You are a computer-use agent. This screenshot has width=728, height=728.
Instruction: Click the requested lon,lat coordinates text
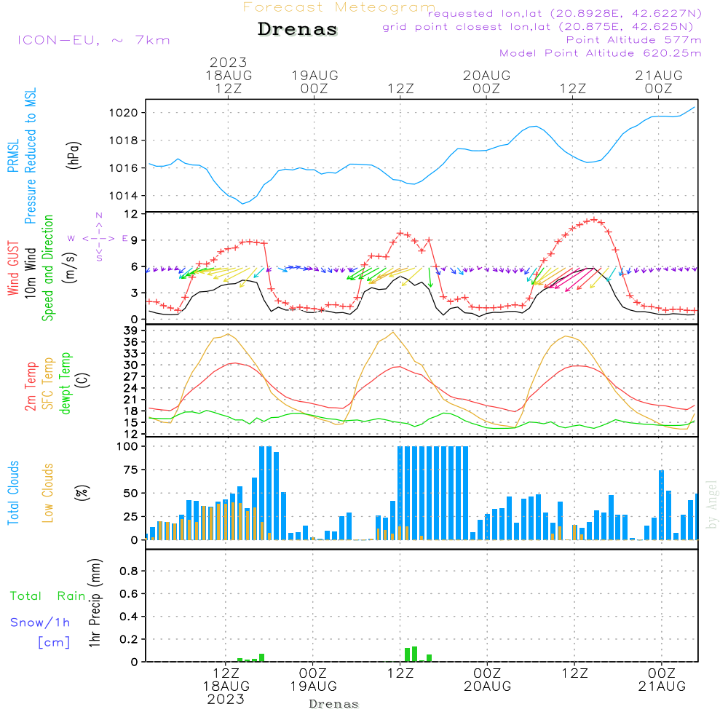565,14
